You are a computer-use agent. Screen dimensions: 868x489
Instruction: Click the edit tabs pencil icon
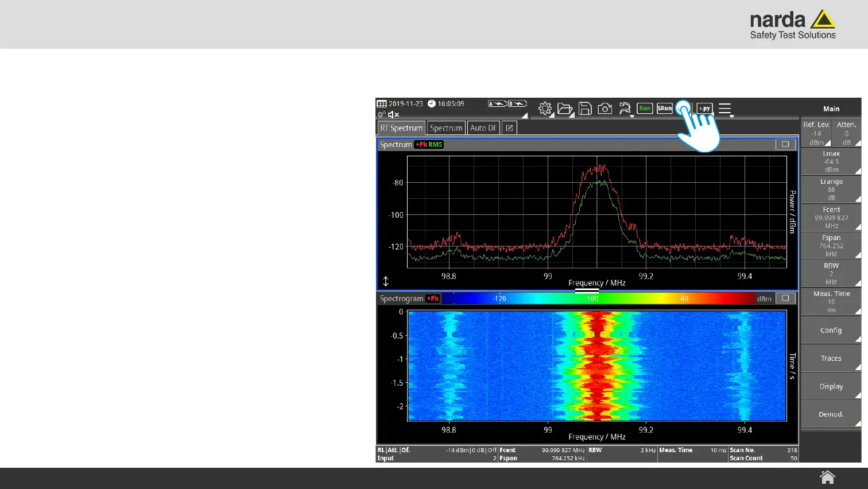[509, 128]
